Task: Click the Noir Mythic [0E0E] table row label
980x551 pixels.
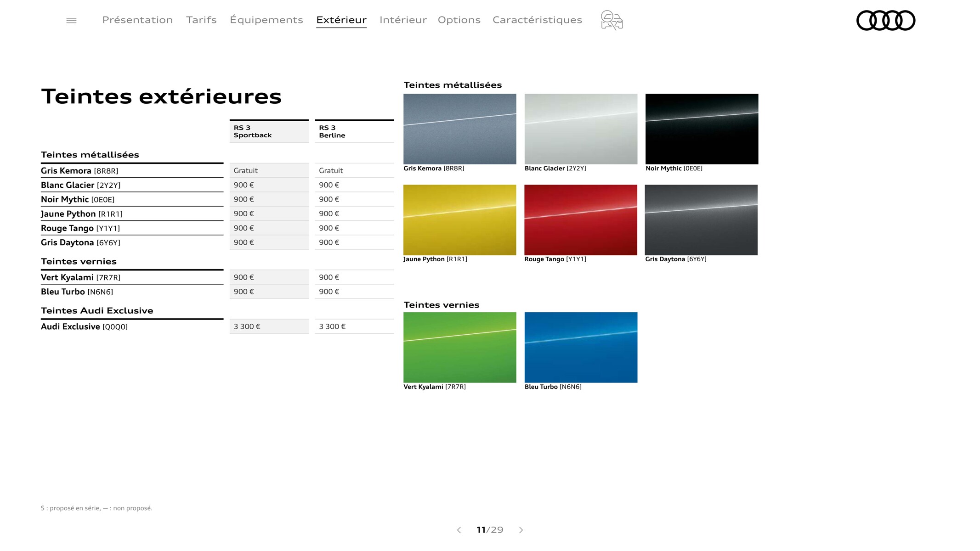Action: (78, 199)
